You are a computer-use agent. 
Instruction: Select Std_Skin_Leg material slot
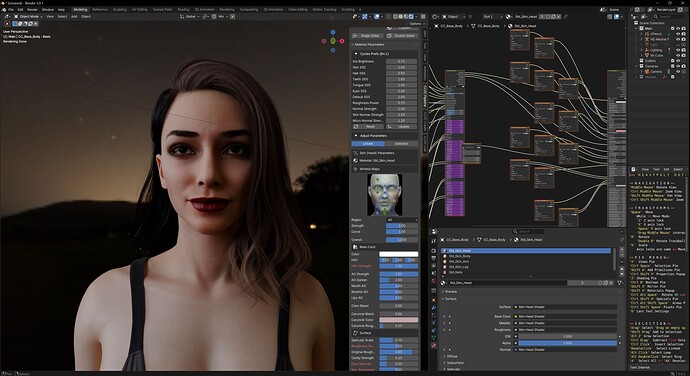[526, 267]
